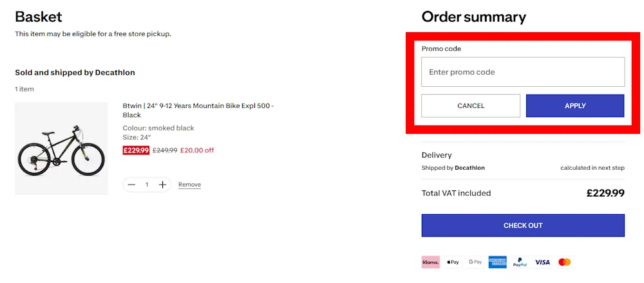Remove the mountain bike from basket
Screen dimensions: 644x283
pos(189,185)
